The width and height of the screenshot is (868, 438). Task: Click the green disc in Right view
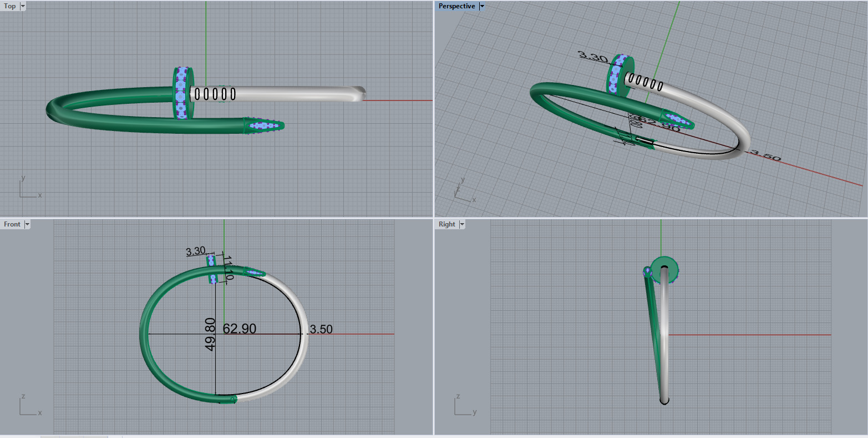pyautogui.click(x=663, y=270)
